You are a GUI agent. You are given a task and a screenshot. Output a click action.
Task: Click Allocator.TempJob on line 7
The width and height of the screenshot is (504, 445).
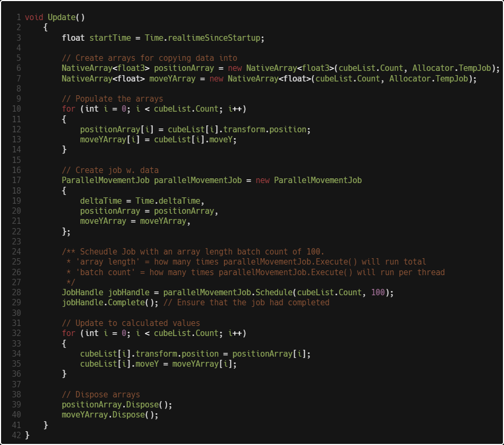[428, 79]
